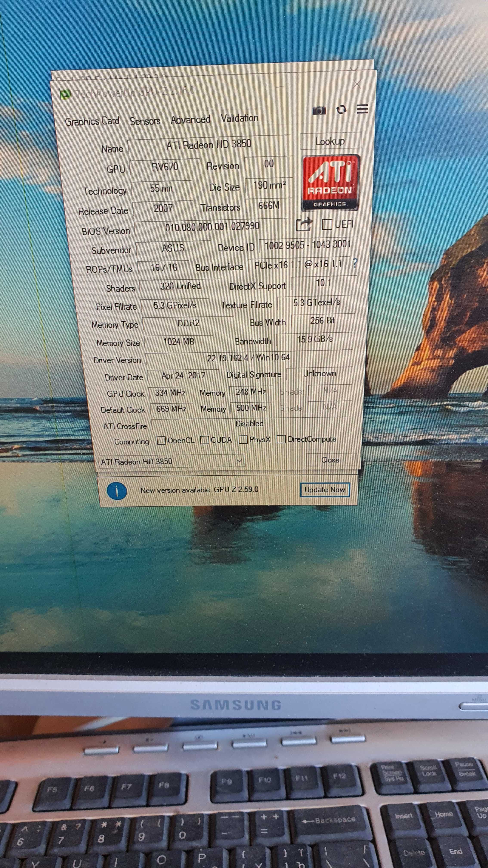This screenshot has width=488, height=868.
Task: Toggle the DirectCompute checkbox
Action: pos(281,439)
